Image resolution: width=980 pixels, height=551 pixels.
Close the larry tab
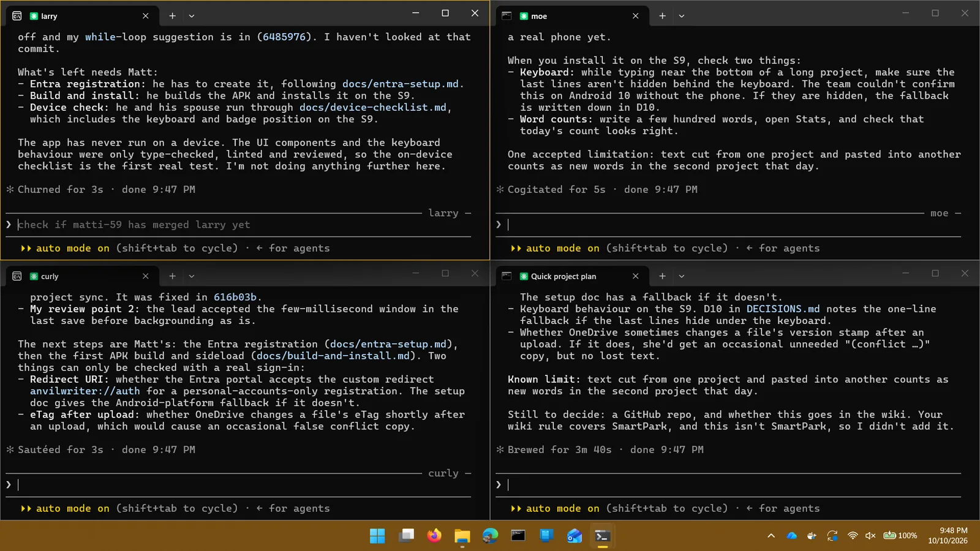(x=145, y=16)
